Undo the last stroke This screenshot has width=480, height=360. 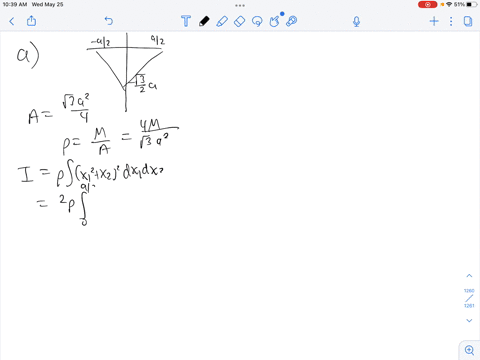109,21
